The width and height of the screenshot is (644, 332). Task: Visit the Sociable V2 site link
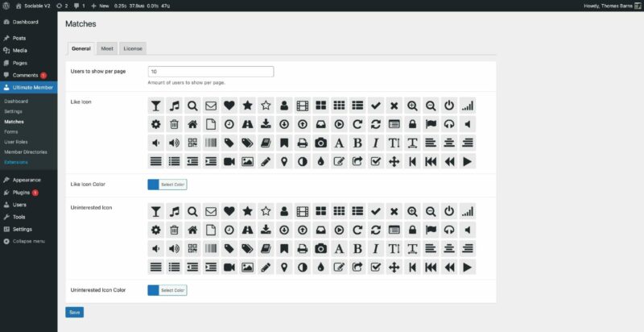pyautogui.click(x=33, y=6)
